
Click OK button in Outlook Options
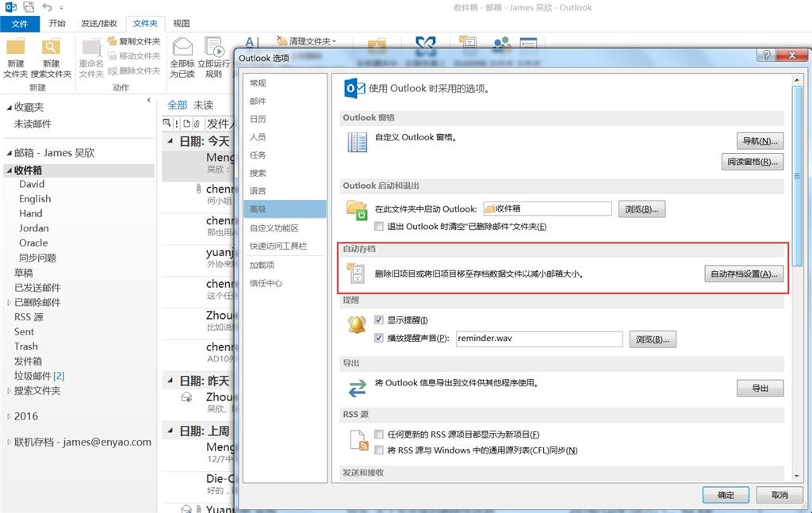coord(726,495)
